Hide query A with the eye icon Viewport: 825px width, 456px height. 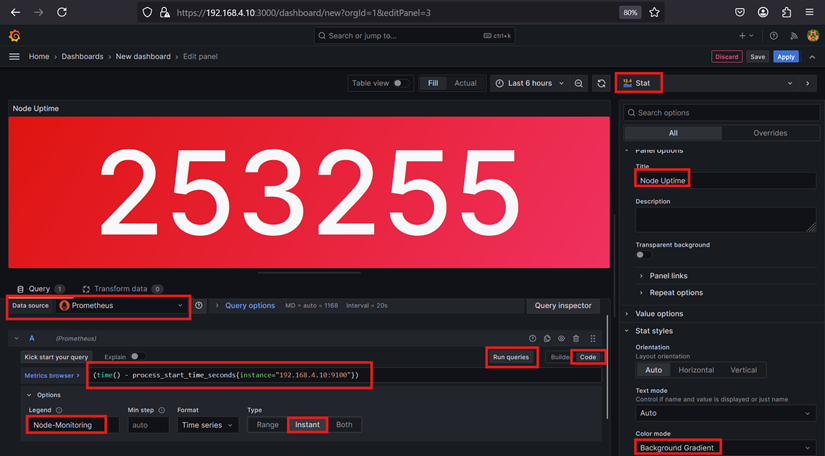click(x=561, y=339)
